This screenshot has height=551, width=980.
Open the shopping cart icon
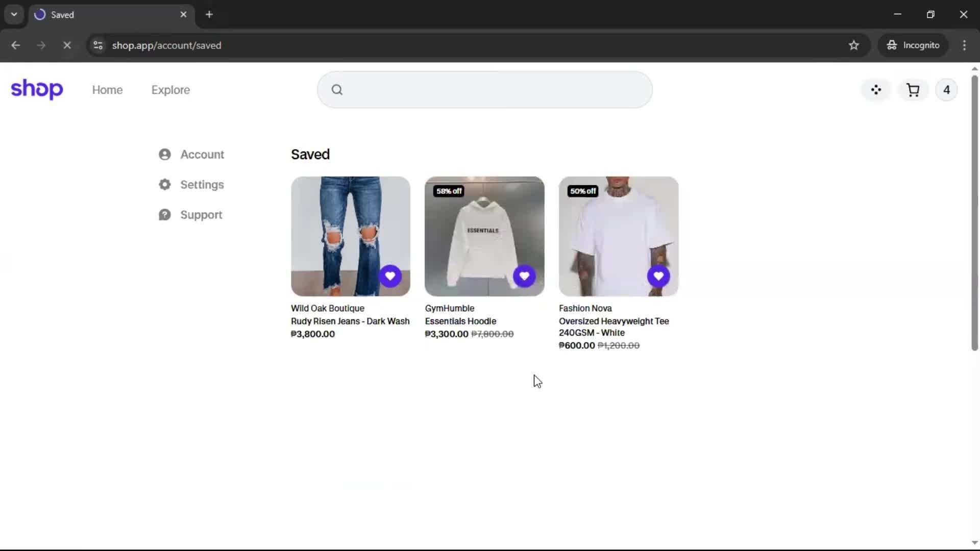pos(913,90)
